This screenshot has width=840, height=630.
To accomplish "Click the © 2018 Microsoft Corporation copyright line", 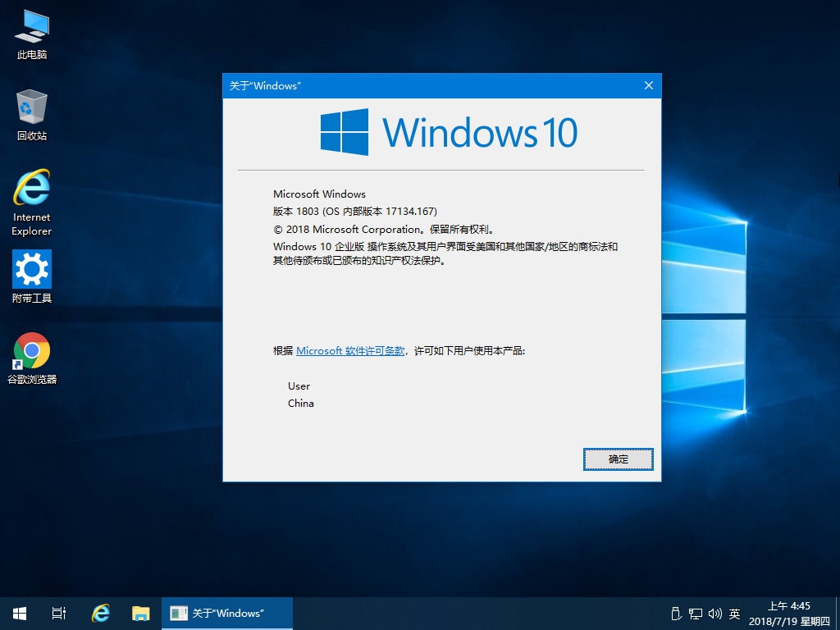I will tap(384, 230).
